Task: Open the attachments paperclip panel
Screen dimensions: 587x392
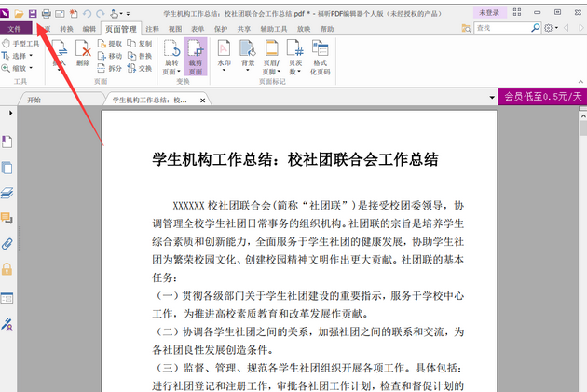Action: point(7,244)
